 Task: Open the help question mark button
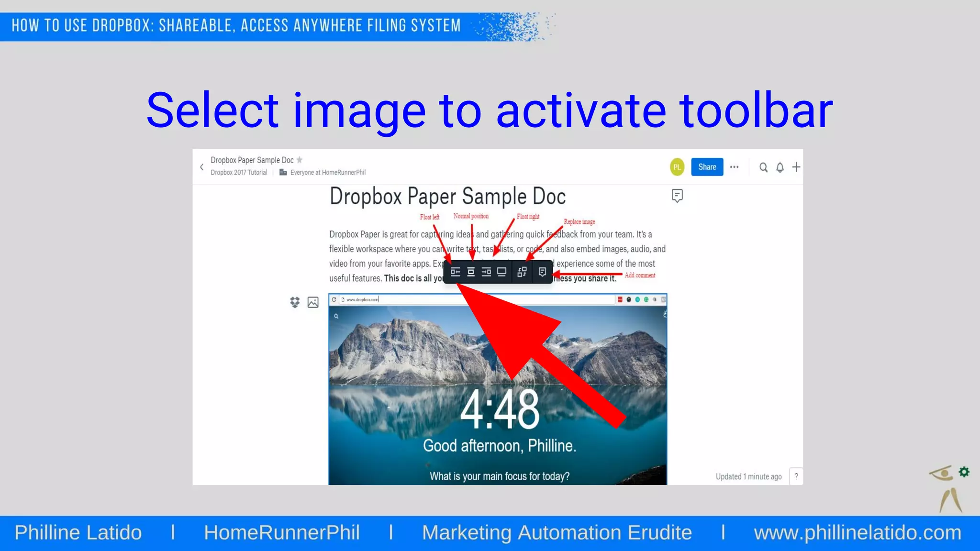point(796,476)
